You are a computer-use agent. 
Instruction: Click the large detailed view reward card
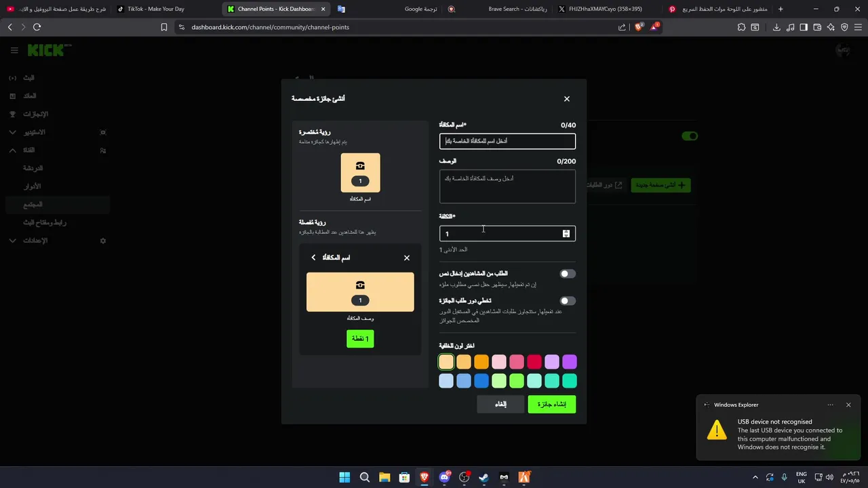pyautogui.click(x=360, y=292)
